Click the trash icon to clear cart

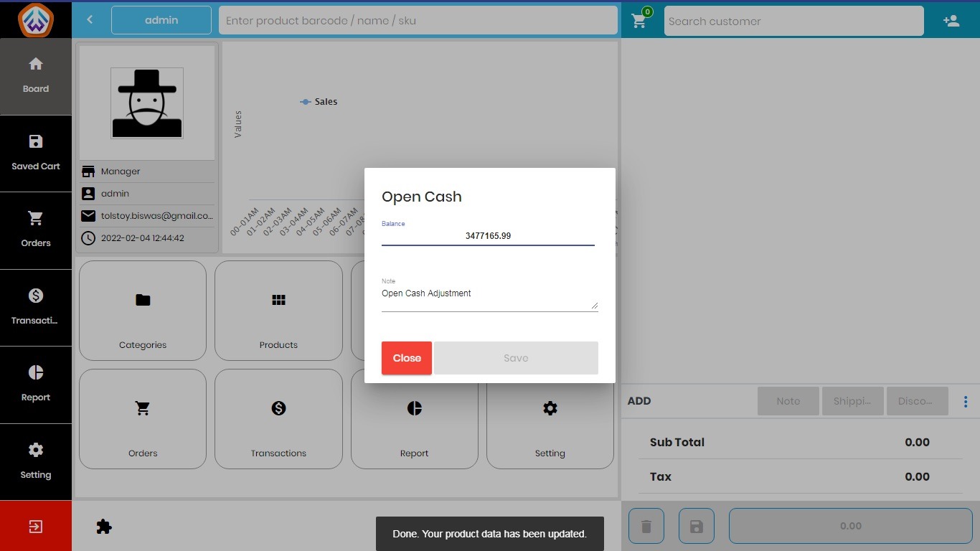coord(646,527)
